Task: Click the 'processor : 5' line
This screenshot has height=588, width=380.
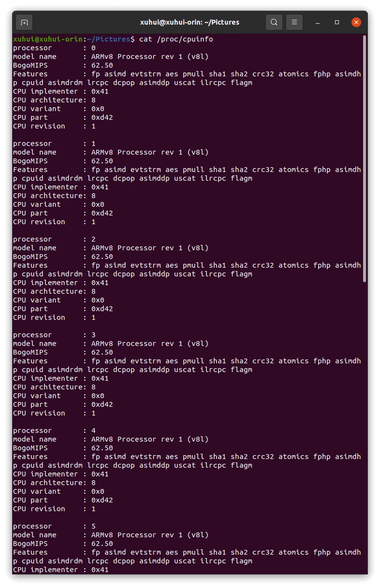Action: click(55, 526)
